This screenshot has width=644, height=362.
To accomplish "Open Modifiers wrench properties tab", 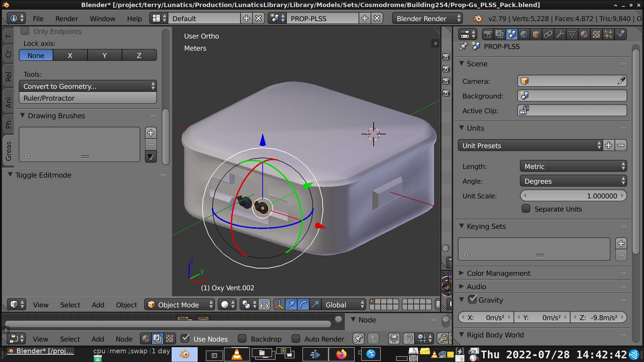I will coord(560,34).
